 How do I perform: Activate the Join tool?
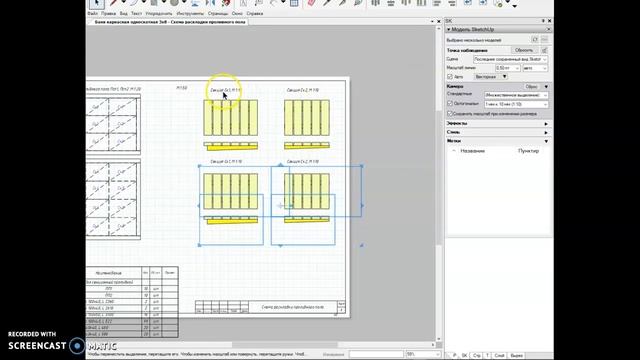pos(358,3)
